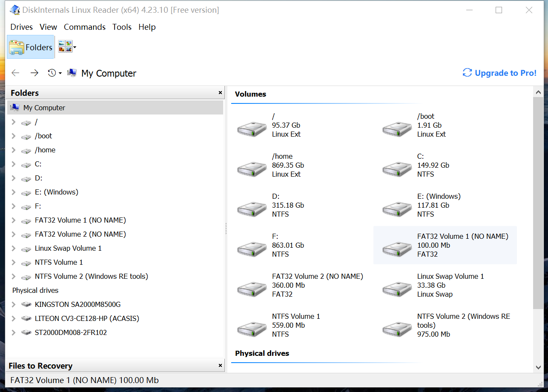This screenshot has height=392, width=548.
Task: Click LITEON physical drive icon in tree
Action: 26,319
